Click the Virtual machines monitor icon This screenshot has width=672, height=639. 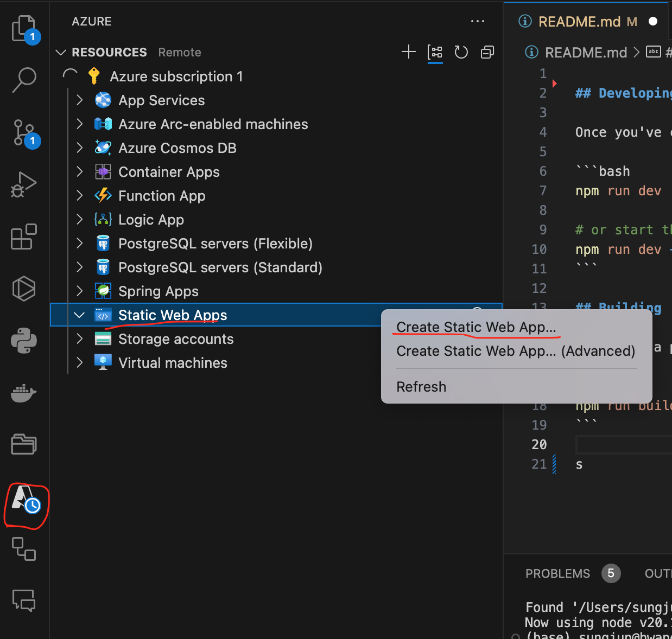(103, 362)
